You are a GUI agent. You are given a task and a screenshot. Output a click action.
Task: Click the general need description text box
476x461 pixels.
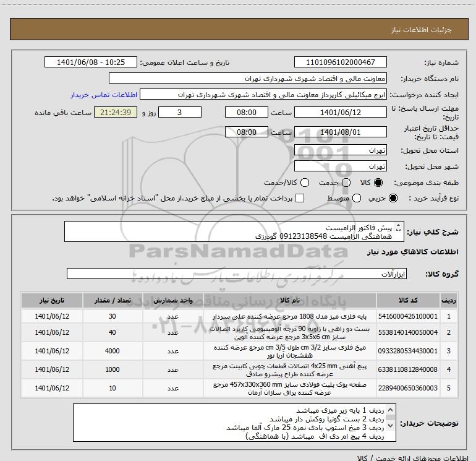[234, 231]
